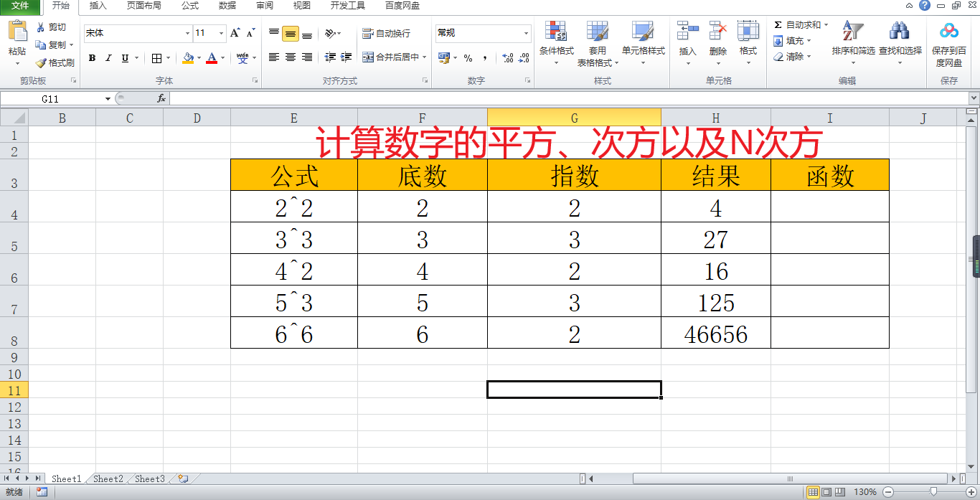Click the insert new worksheet icon
Image resolution: width=980 pixels, height=500 pixels.
point(184,478)
